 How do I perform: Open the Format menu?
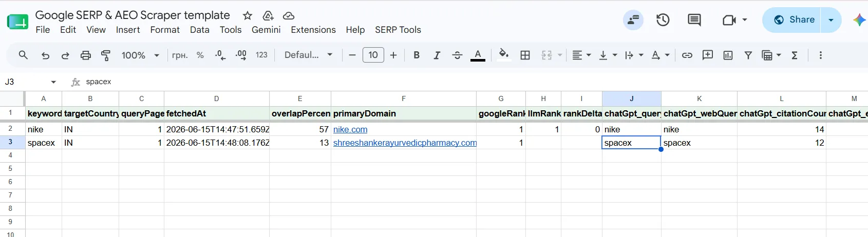[165, 30]
